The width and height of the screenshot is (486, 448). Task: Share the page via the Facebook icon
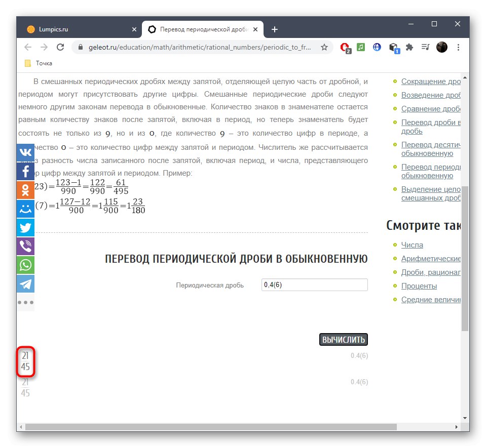[25, 171]
